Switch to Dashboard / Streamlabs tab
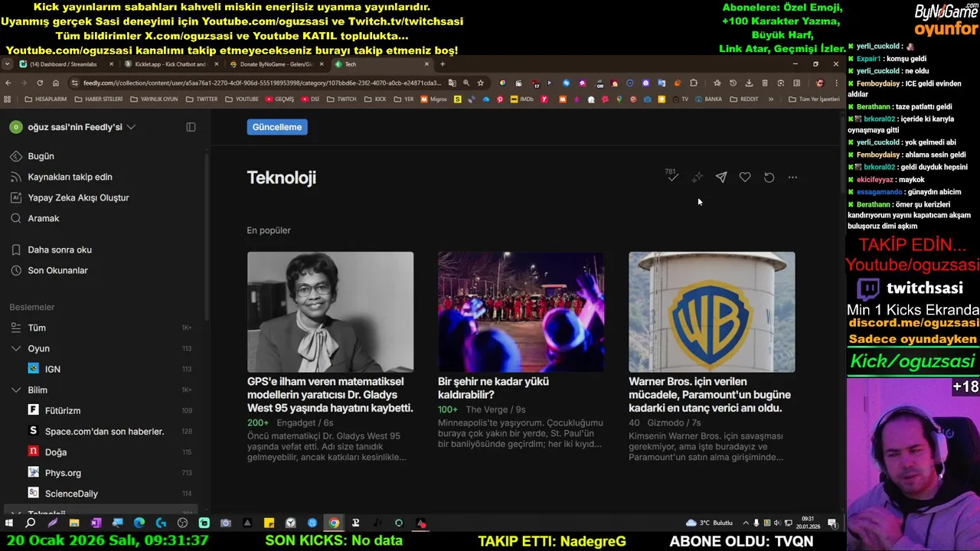Screen dimensions: 980x551 (x=67, y=64)
